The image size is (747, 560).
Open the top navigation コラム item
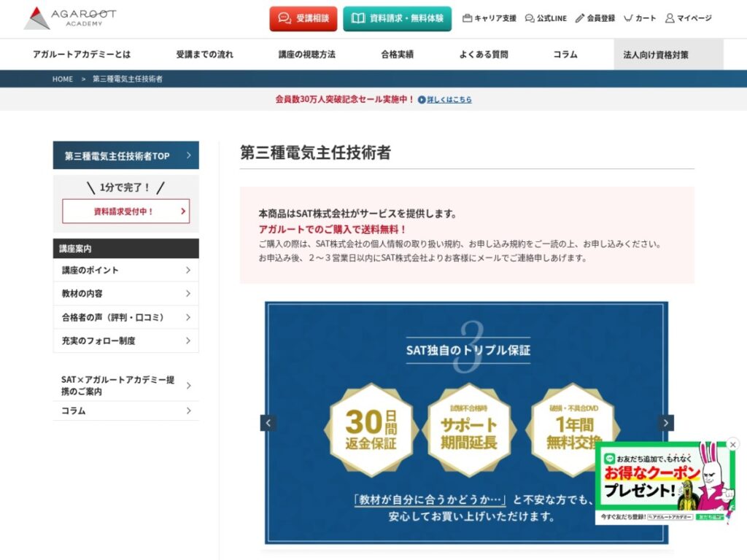click(x=565, y=54)
